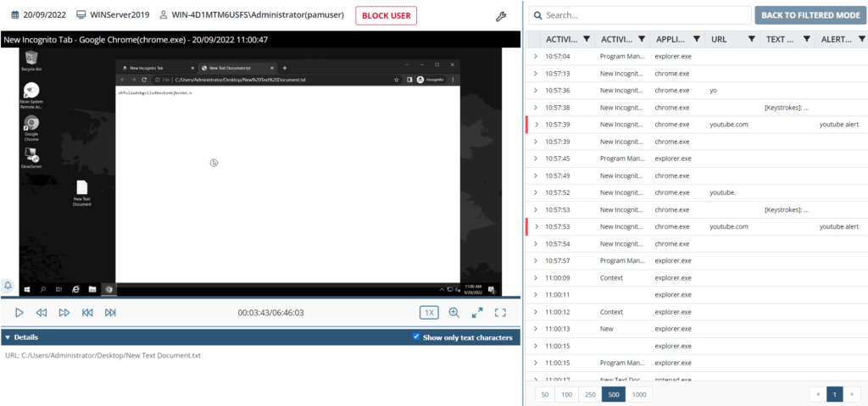Expand the player with the diagonal arrows icon
868x406 pixels.
[x=477, y=313]
